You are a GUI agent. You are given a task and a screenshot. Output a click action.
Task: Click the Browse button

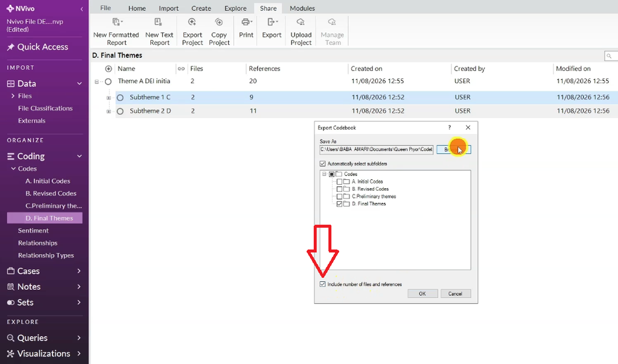[453, 150]
